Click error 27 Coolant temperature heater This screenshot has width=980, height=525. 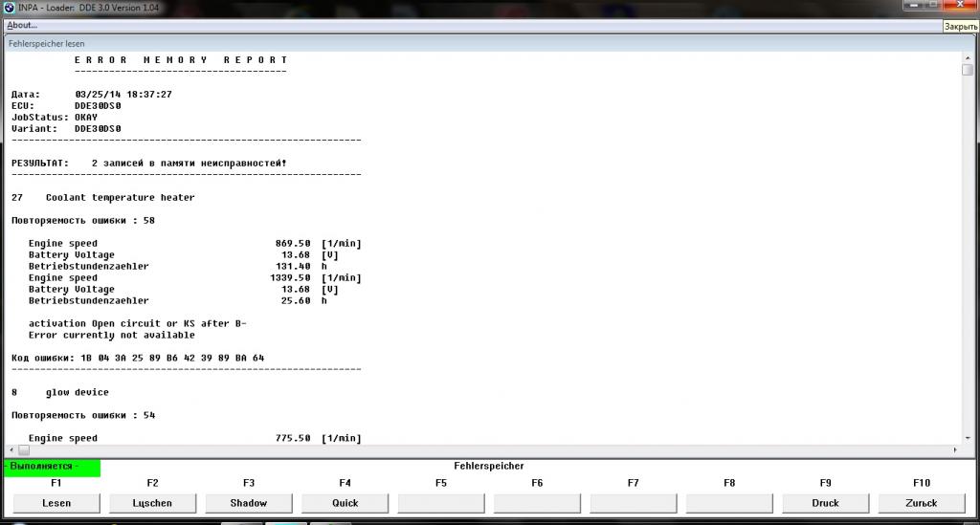coord(103,197)
